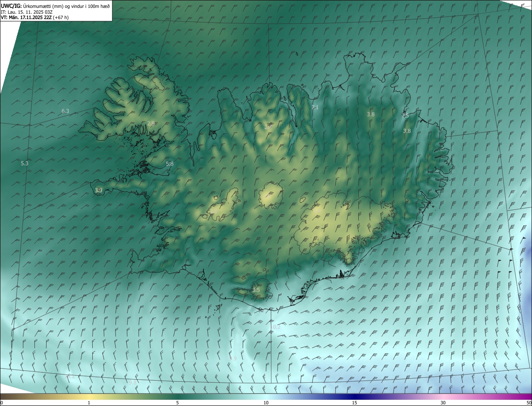
Task: Click the 9.8 value near the color bar
Action: pyautogui.click(x=133, y=382)
